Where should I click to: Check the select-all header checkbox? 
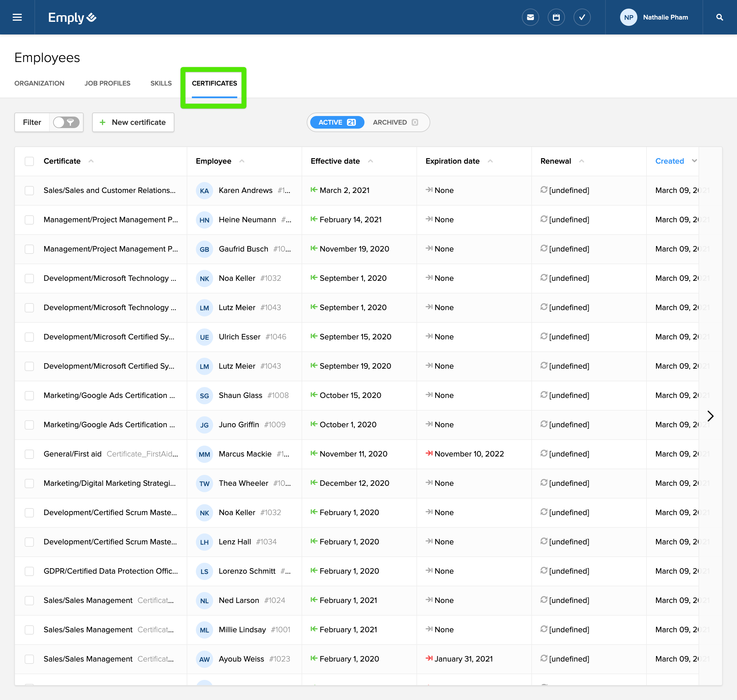29,161
